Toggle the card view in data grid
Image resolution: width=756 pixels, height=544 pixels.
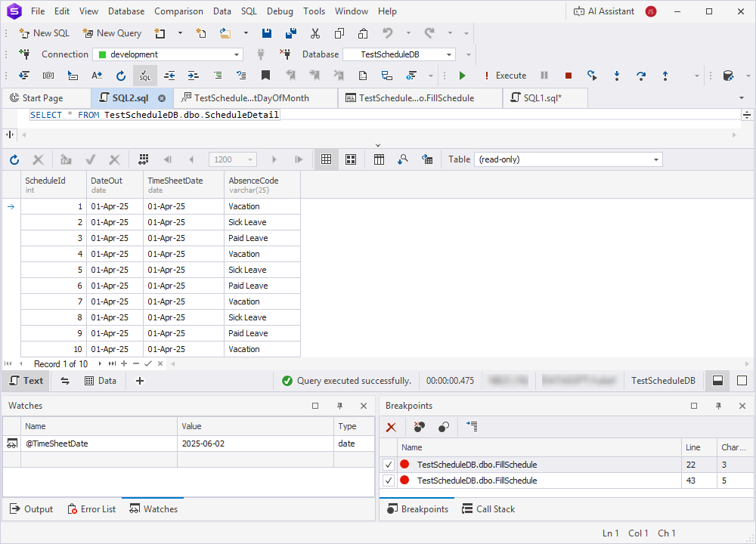click(350, 159)
